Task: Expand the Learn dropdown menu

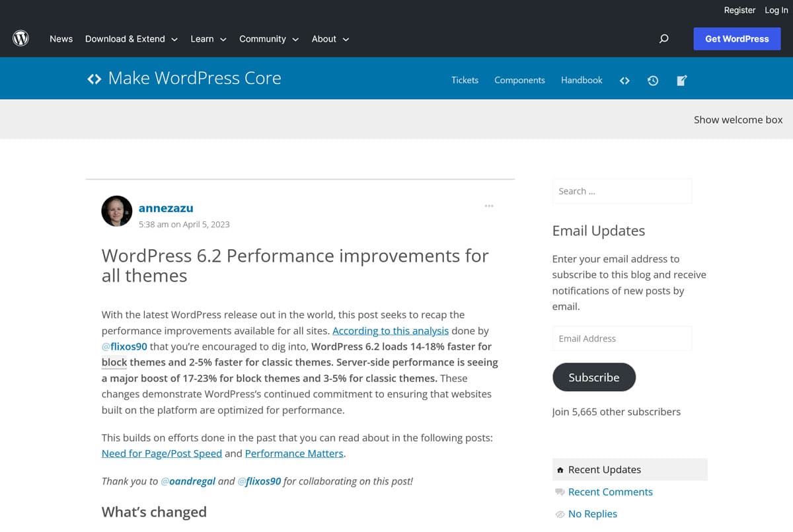Action: click(x=208, y=39)
